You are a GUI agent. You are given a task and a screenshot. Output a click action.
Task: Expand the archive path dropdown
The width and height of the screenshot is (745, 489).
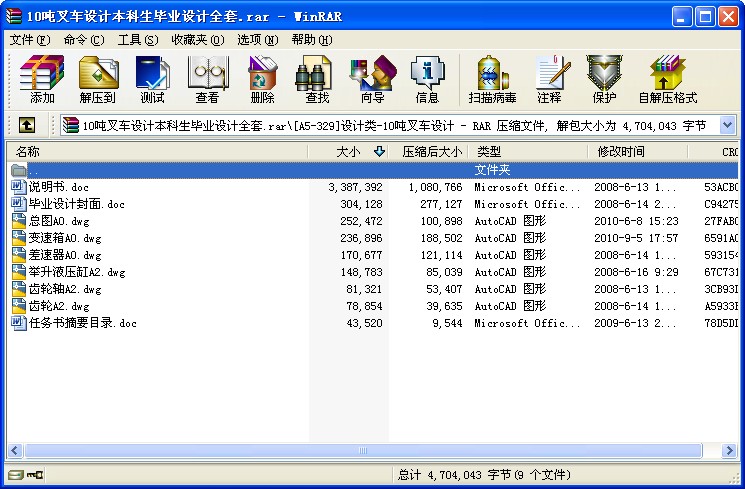tap(727, 126)
